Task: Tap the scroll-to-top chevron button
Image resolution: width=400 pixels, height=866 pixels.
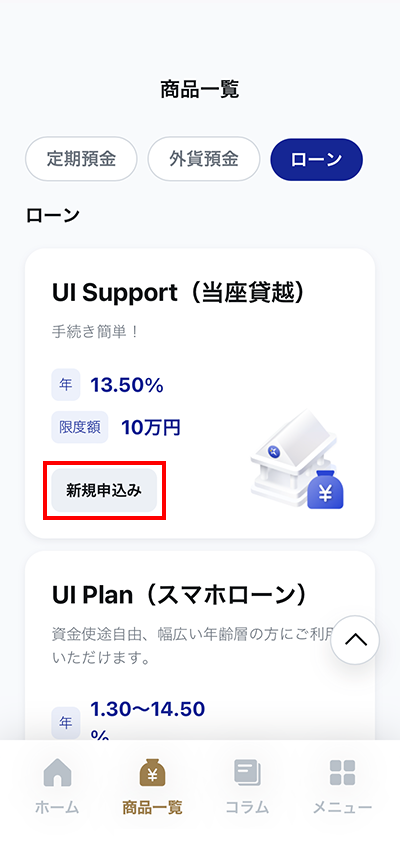Action: [355, 640]
